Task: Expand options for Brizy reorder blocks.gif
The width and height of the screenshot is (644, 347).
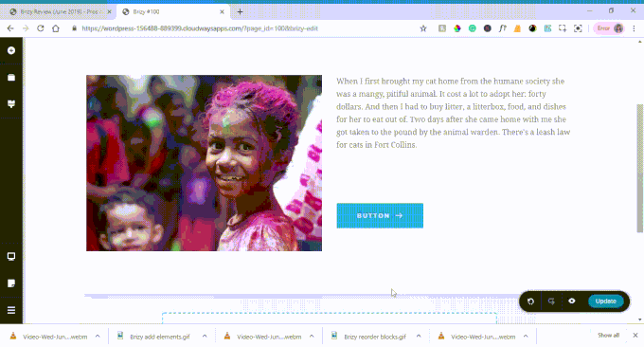Action: pyautogui.click(x=419, y=337)
